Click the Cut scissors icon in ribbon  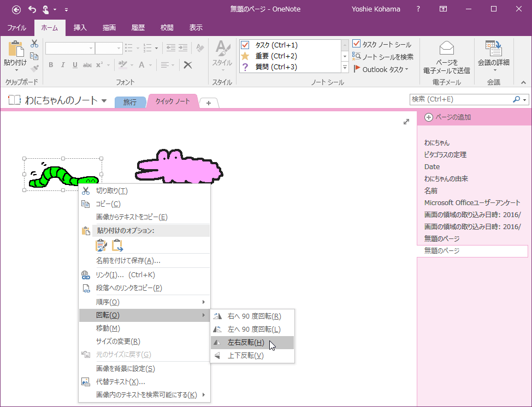[34, 44]
